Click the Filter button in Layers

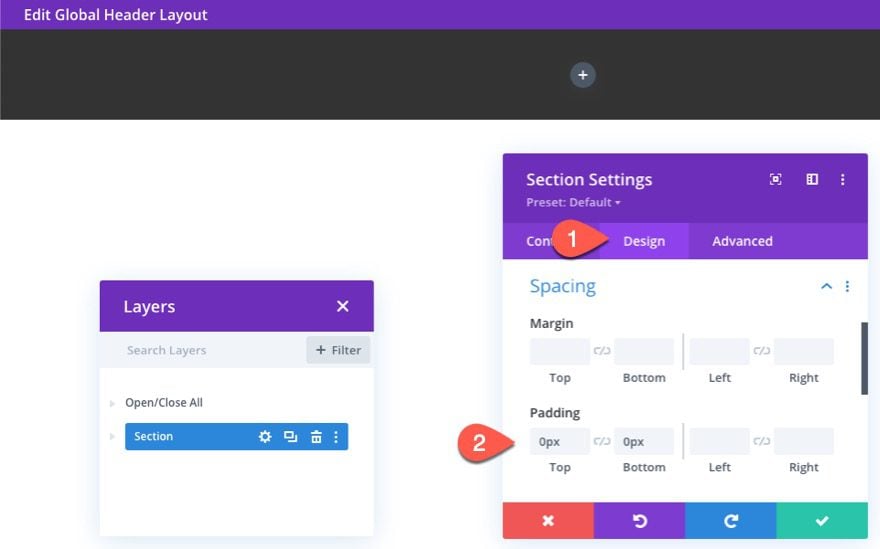338,350
